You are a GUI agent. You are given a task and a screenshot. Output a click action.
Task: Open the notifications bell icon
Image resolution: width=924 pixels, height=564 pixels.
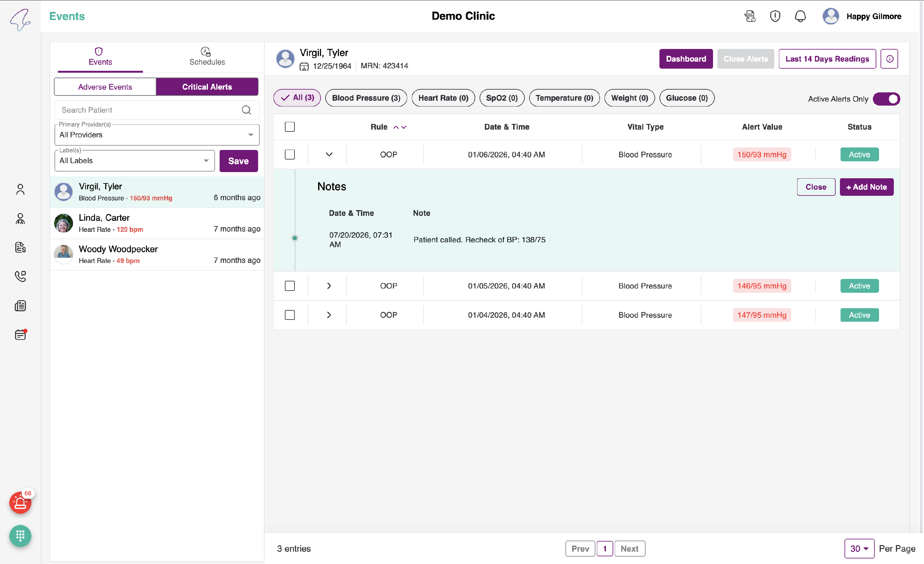[x=800, y=16]
